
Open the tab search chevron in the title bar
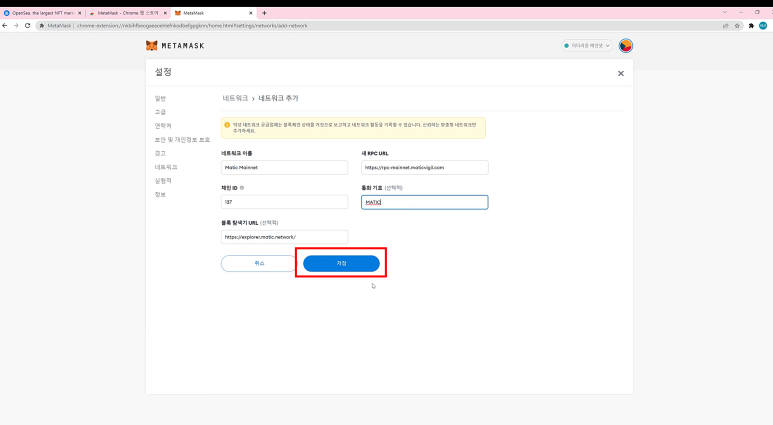pyautogui.click(x=725, y=12)
